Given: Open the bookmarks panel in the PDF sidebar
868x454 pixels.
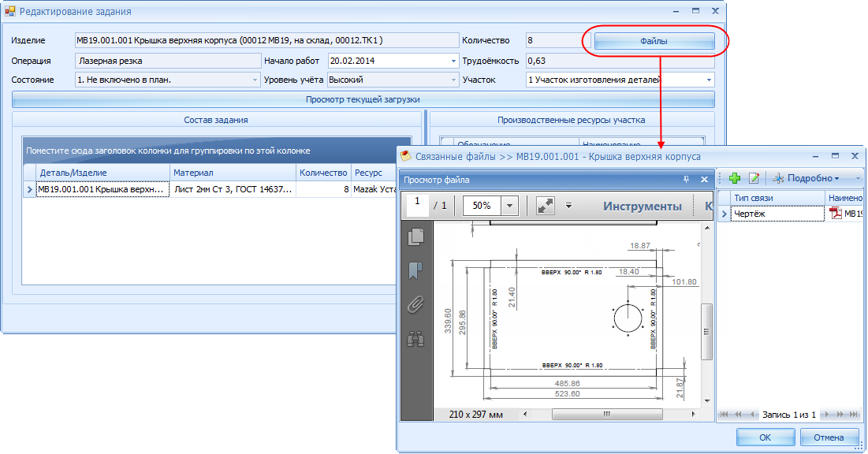Looking at the screenshot, I should coord(415,270).
